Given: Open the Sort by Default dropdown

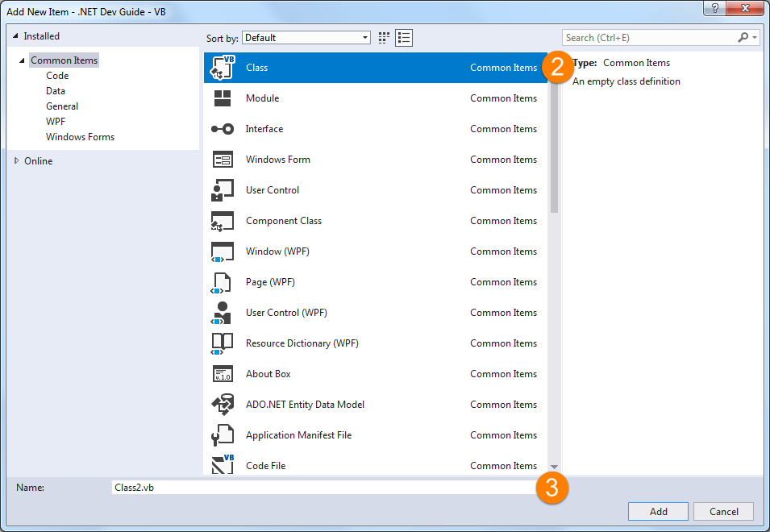Looking at the screenshot, I should [306, 38].
